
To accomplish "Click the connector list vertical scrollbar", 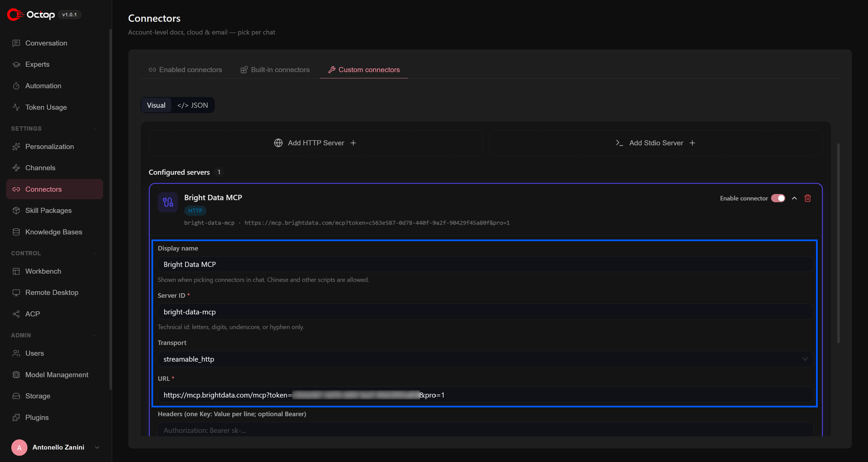I will coord(838,243).
